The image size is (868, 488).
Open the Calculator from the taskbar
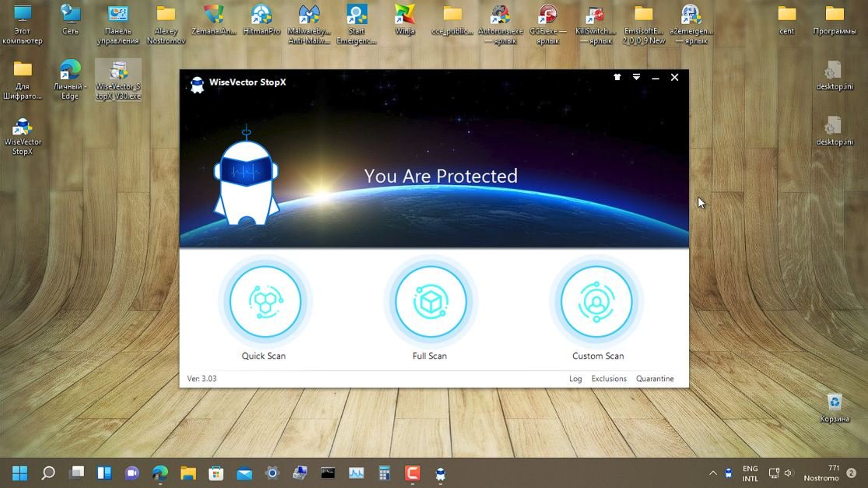coord(385,473)
